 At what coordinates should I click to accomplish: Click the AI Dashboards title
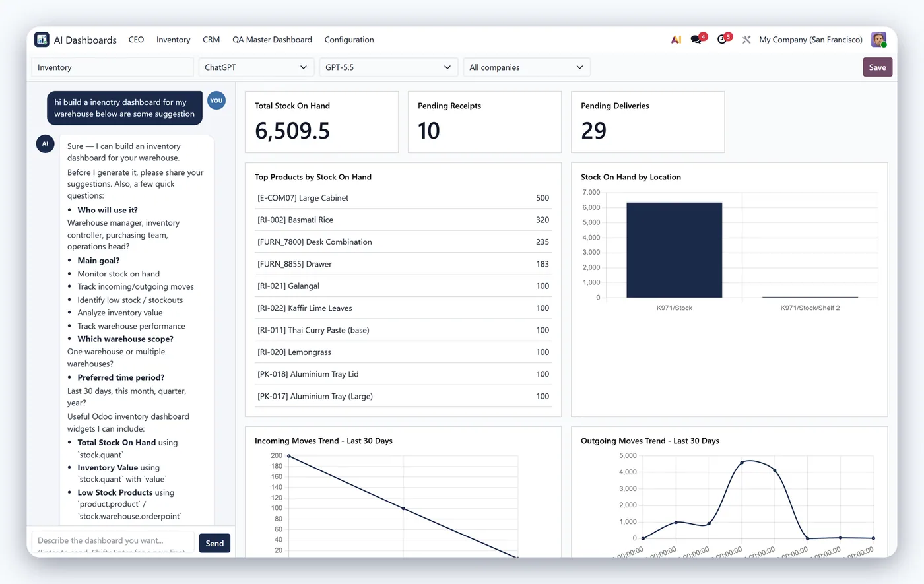click(x=85, y=40)
